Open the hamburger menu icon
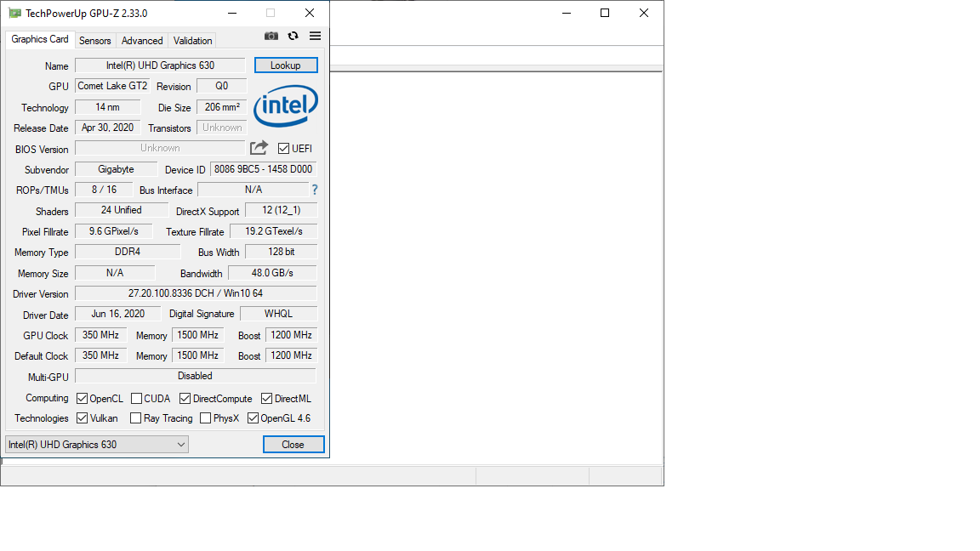Viewport: 980px width, 551px height. (315, 37)
